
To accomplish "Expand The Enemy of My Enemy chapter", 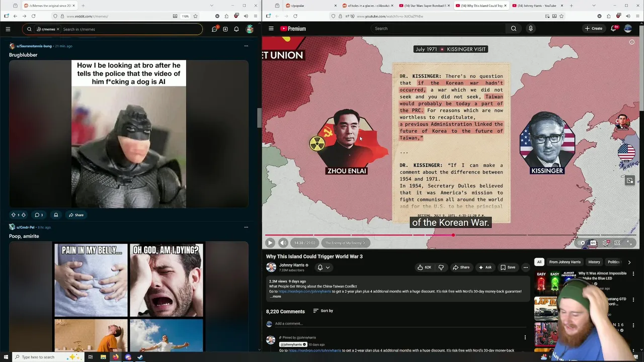I will [x=346, y=243].
